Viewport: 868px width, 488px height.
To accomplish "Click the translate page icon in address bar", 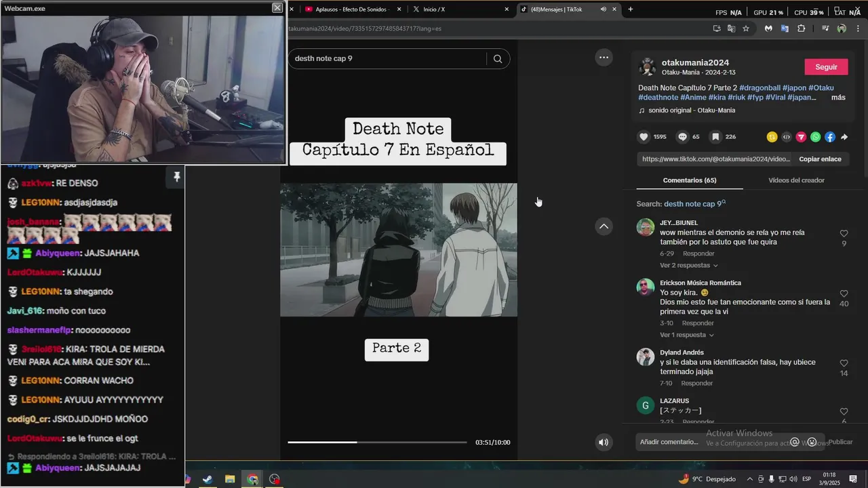I will [731, 28].
